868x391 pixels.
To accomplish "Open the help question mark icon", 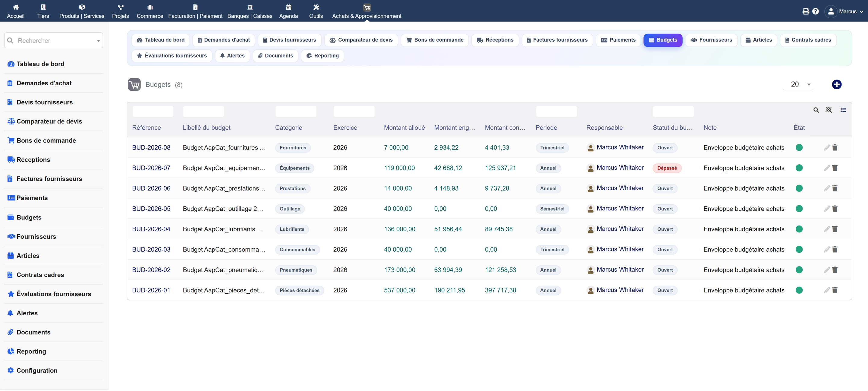I will tap(816, 11).
